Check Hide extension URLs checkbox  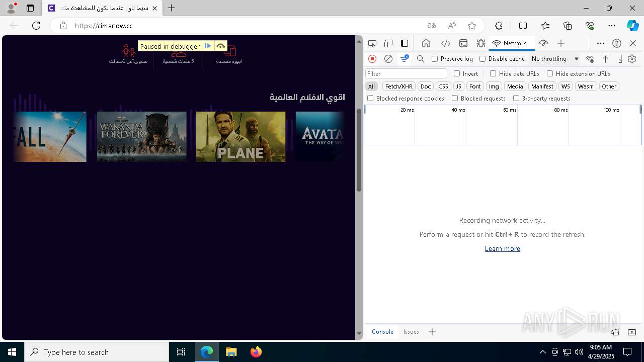pos(550,73)
